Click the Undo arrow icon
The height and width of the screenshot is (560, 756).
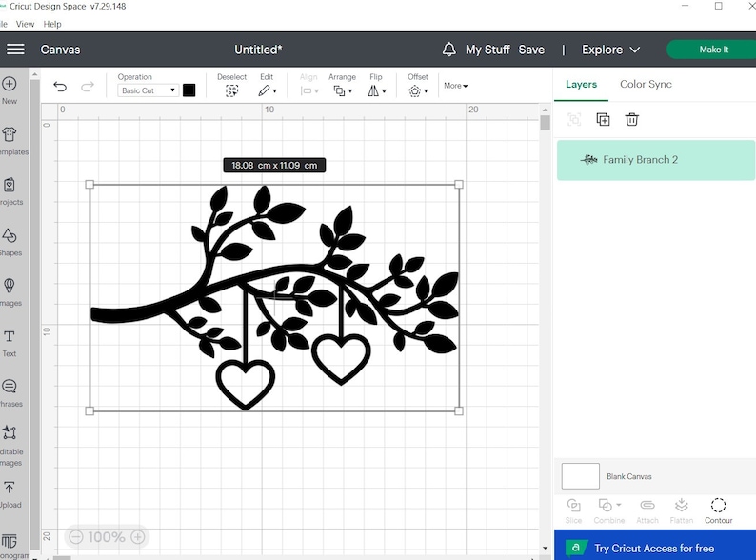pos(60,87)
